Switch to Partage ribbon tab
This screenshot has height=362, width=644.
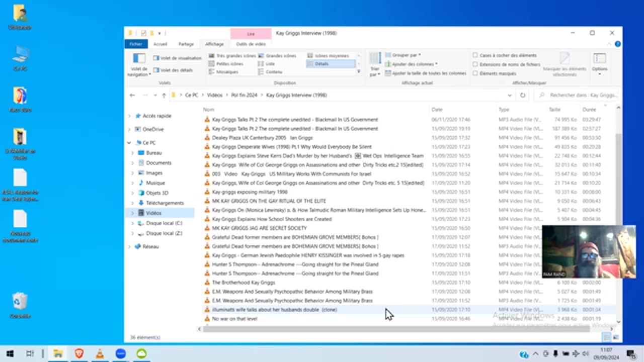click(x=186, y=44)
